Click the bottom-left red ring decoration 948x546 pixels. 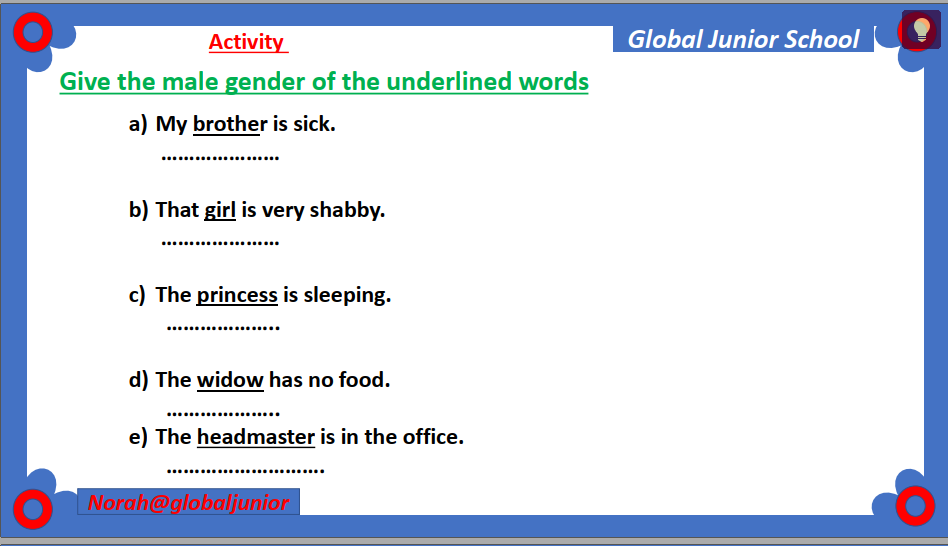tap(33, 507)
